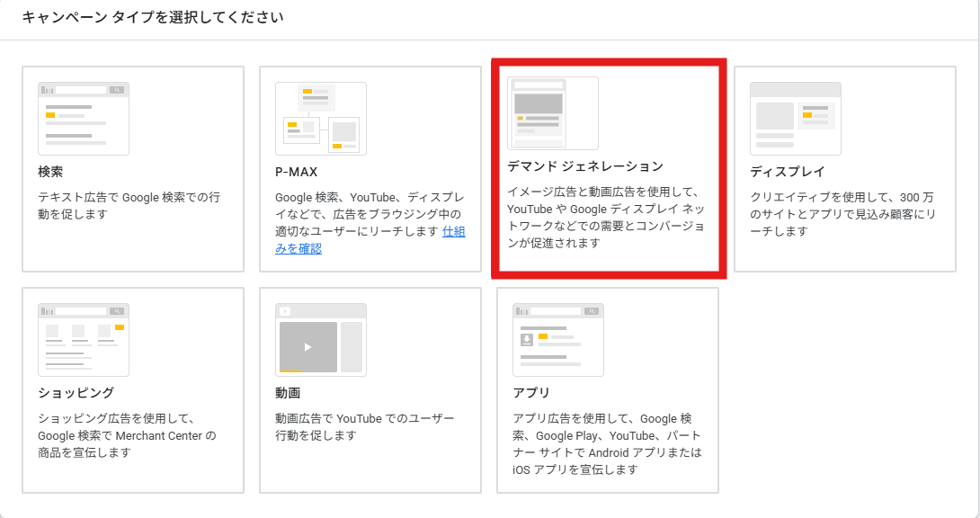Click the P-MAX campaign illustration icon
The image size is (980, 518).
pyautogui.click(x=321, y=118)
